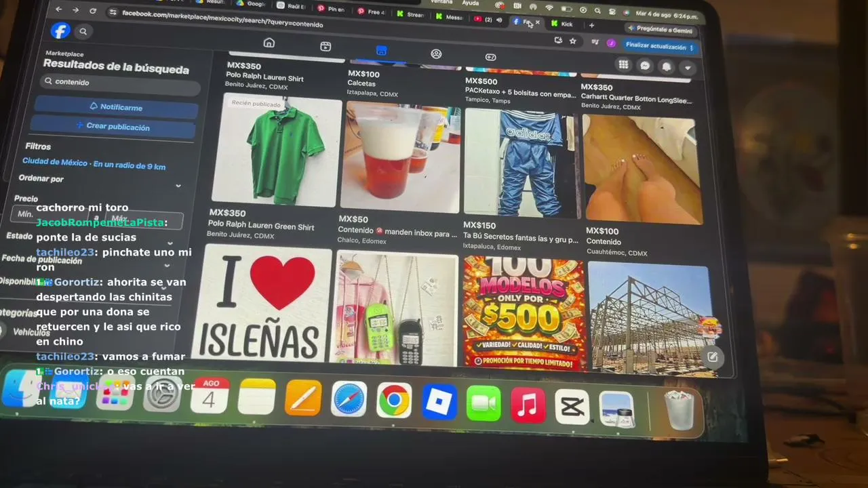
Task: Open the steel structure listing photo
Action: click(x=649, y=319)
